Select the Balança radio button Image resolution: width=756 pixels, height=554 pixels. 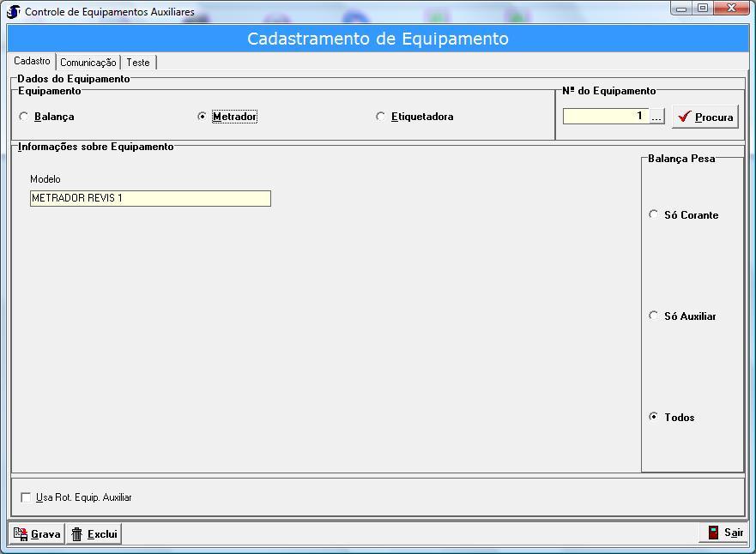point(24,117)
